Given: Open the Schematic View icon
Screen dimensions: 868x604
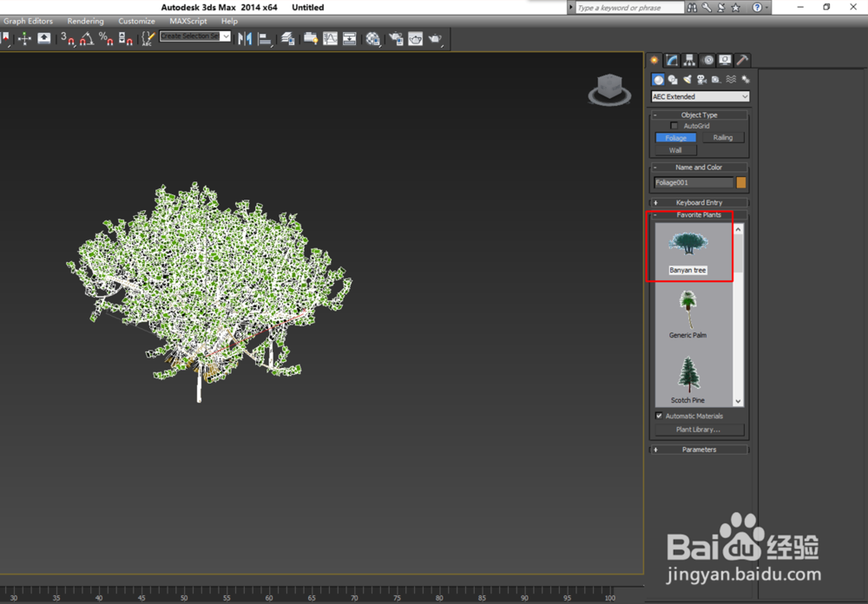Looking at the screenshot, I should click(349, 38).
